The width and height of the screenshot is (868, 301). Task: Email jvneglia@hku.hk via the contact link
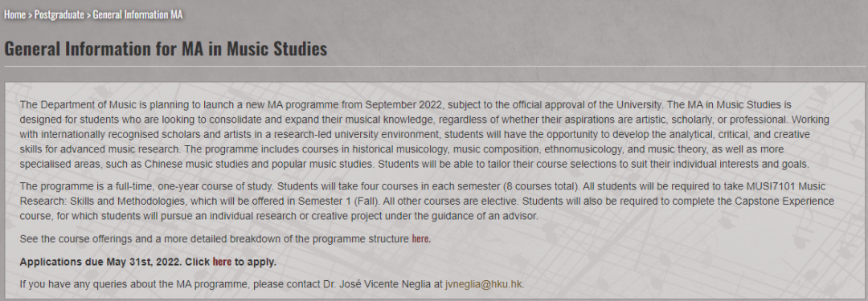coord(483,284)
